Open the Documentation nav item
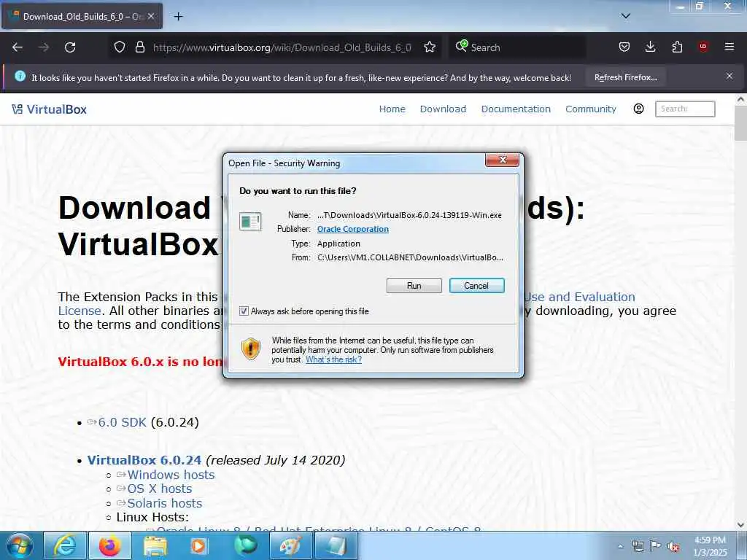This screenshot has width=747, height=560. tap(516, 109)
